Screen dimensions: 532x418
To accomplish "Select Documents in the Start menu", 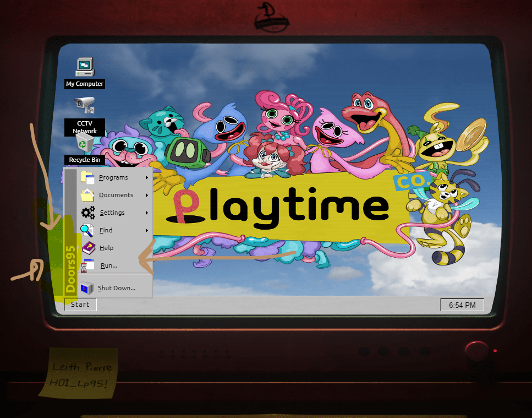I will tap(114, 196).
